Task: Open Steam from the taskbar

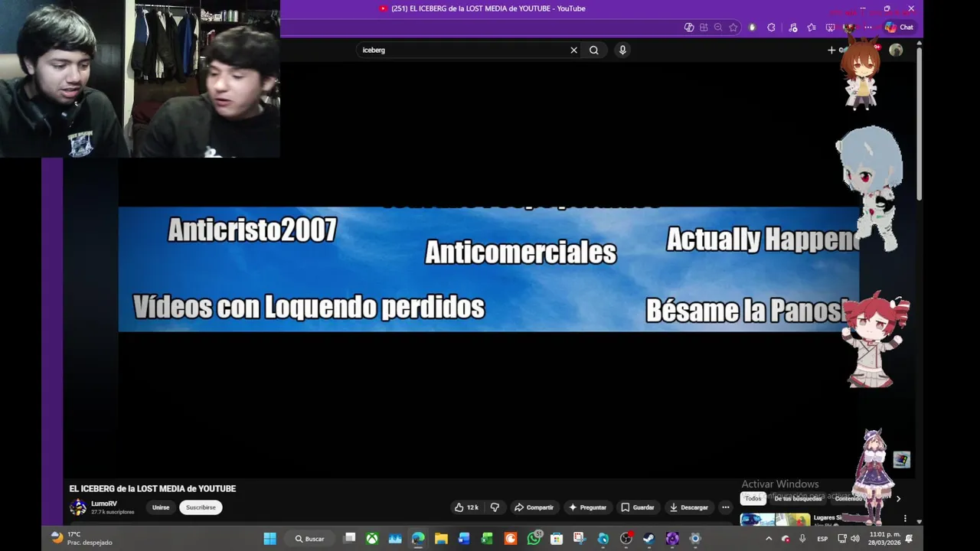Action: click(x=649, y=539)
